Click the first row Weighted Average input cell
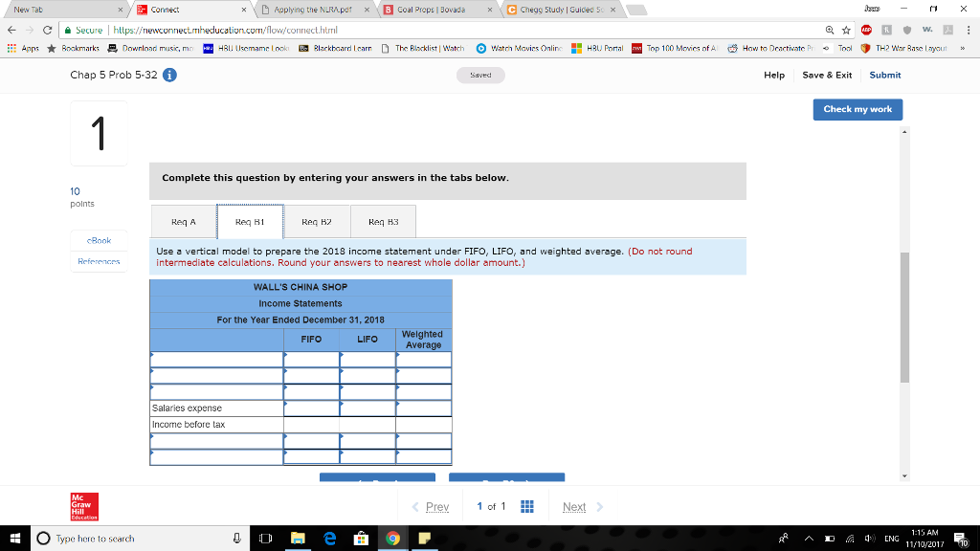The width and height of the screenshot is (980, 551). click(424, 360)
